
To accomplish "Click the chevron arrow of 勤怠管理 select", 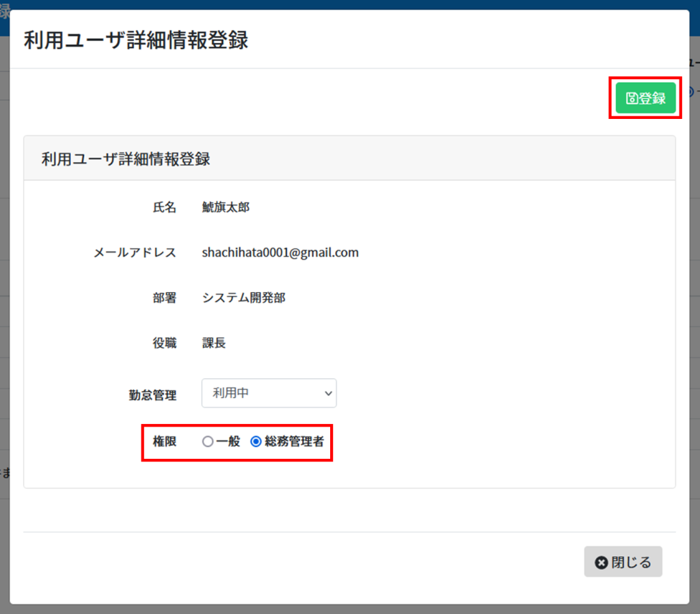I will [328, 393].
